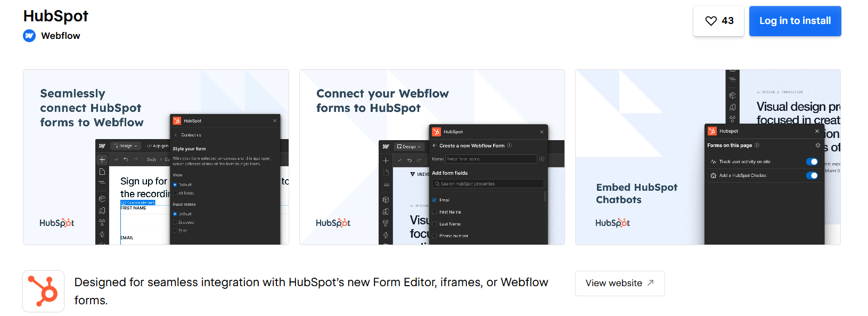Open 'Connect your Webflow forms to HubSpot' screenshot

tap(432, 157)
